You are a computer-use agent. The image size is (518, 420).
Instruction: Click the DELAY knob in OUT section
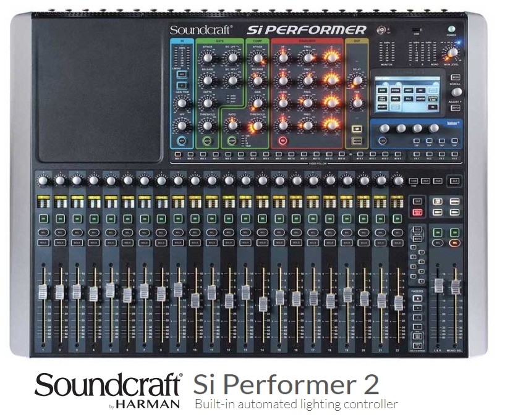tap(357, 81)
